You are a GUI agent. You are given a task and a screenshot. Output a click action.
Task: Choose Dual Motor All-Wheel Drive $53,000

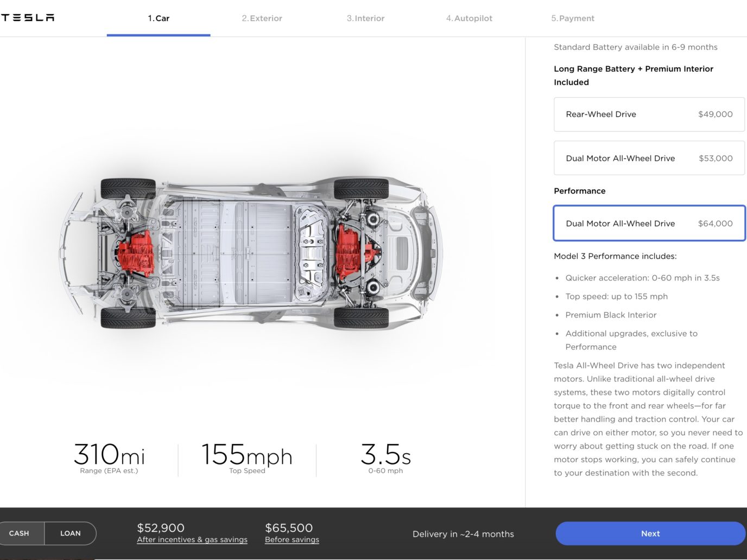649,158
